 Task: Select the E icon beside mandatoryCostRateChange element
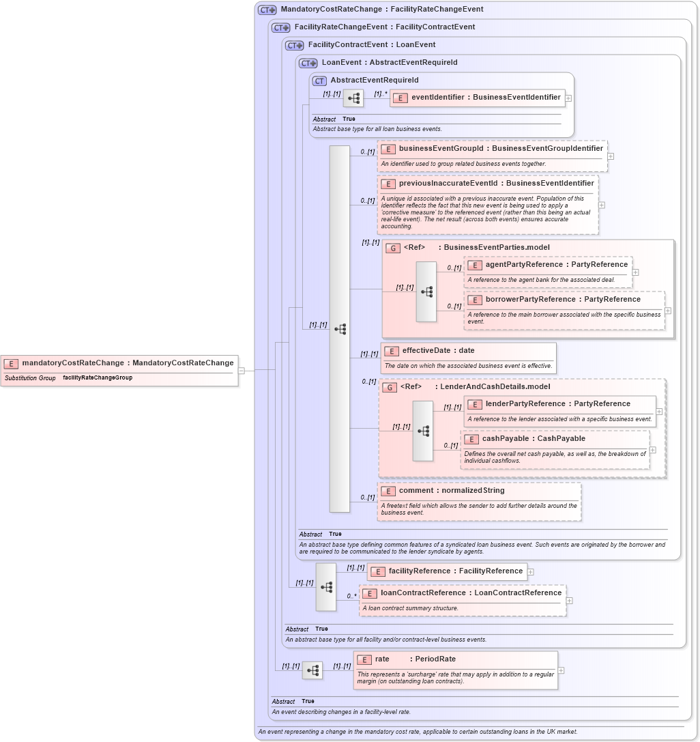click(x=12, y=363)
